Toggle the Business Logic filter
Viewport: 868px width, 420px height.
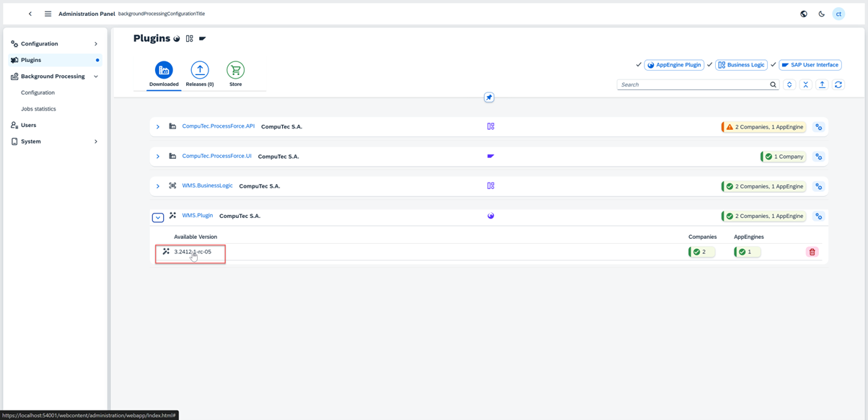[x=741, y=65]
